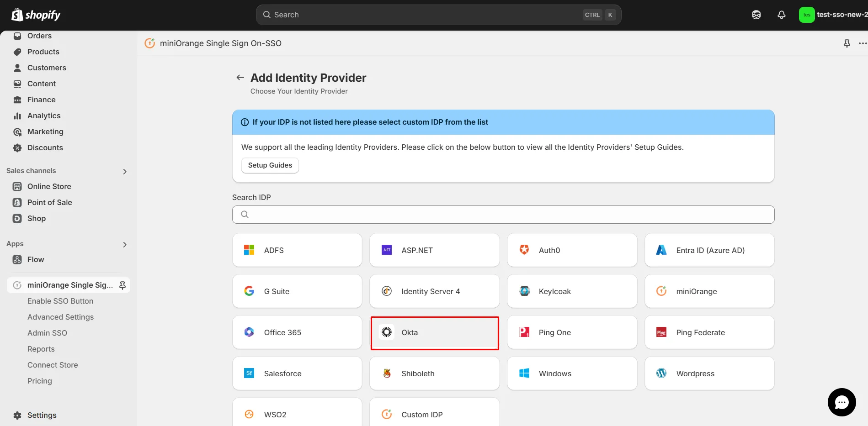The height and width of the screenshot is (426, 868).
Task: Go back using the arrow beside Add Identity Provider
Action: tap(240, 78)
